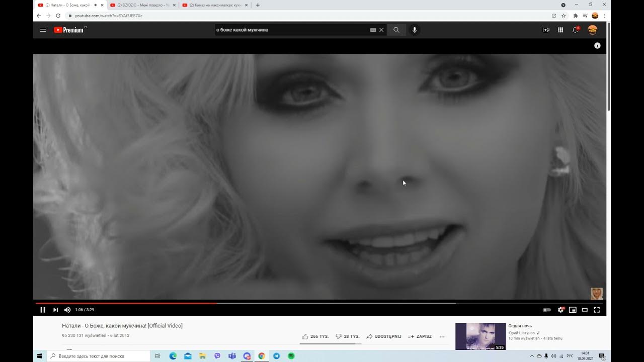Viewport: 644px width, 362px height.
Task: Click the browser address bar URL
Action: 108,16
